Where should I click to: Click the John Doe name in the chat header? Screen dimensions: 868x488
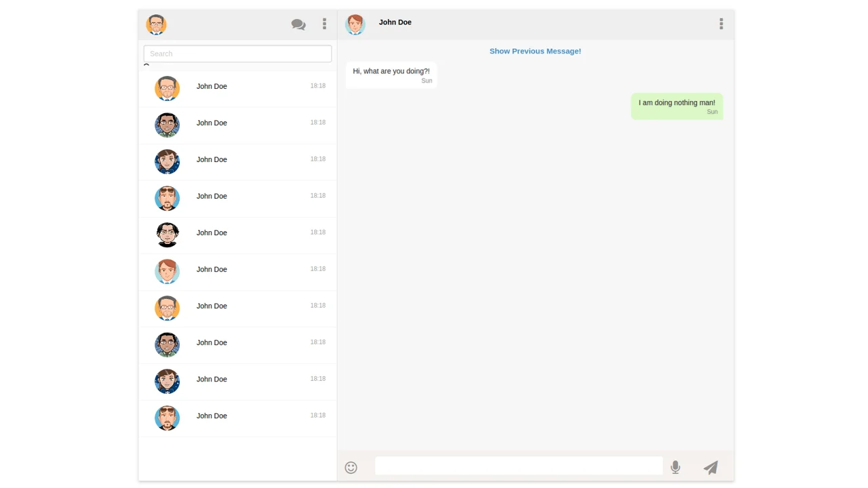point(395,22)
